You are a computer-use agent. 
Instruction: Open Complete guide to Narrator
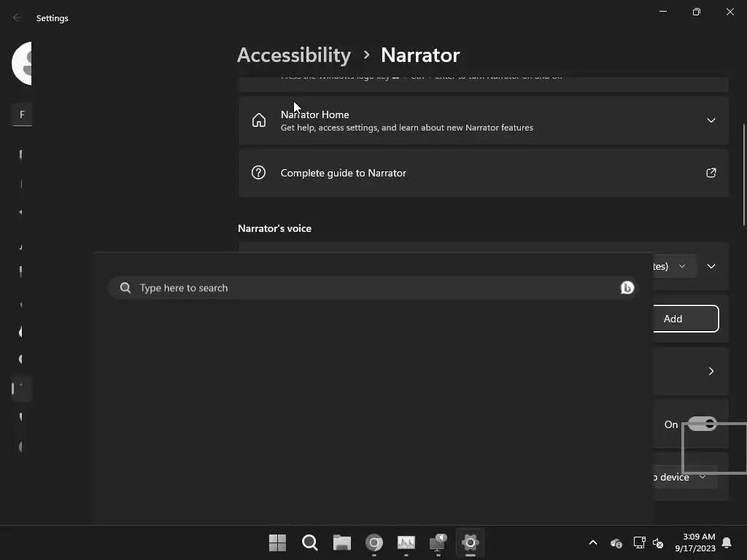click(x=483, y=173)
